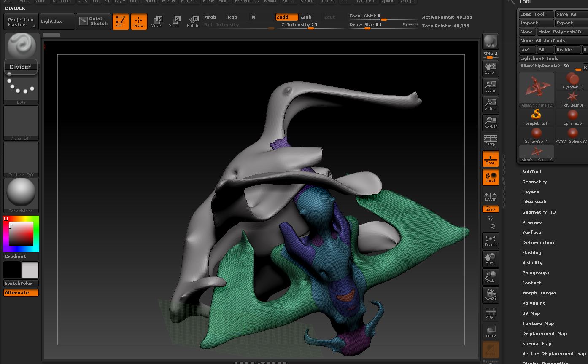Toggle the Zadd button
The width and height of the screenshot is (588, 364).
click(287, 17)
